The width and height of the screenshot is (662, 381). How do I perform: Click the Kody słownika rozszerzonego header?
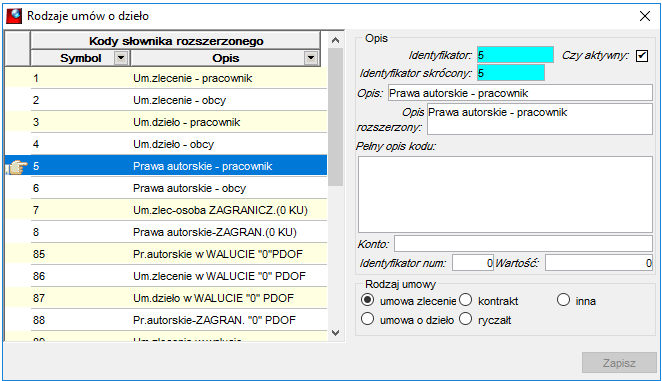point(176,41)
